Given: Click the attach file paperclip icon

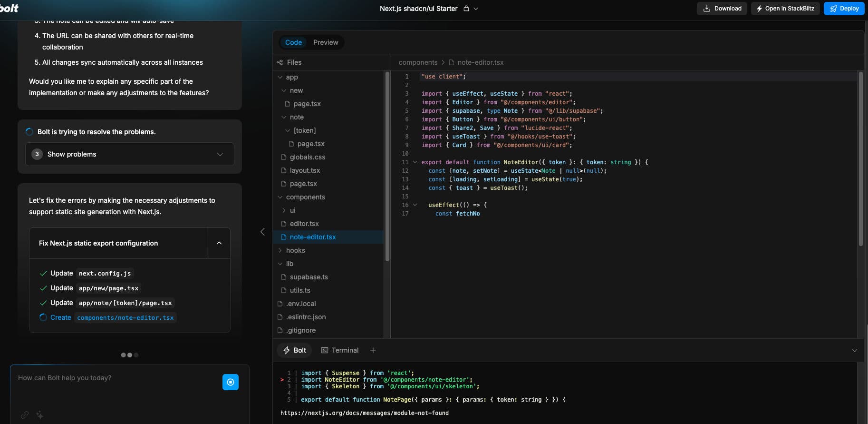Looking at the screenshot, I should [x=25, y=415].
